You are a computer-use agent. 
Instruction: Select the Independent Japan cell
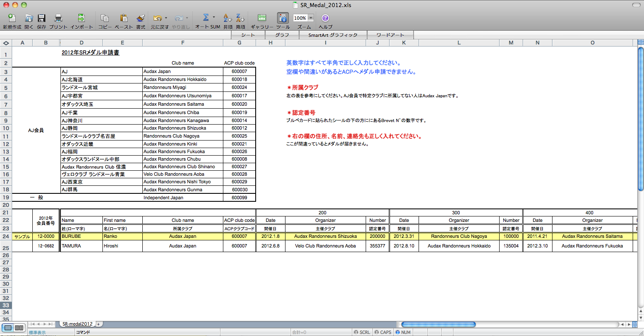[183, 198]
